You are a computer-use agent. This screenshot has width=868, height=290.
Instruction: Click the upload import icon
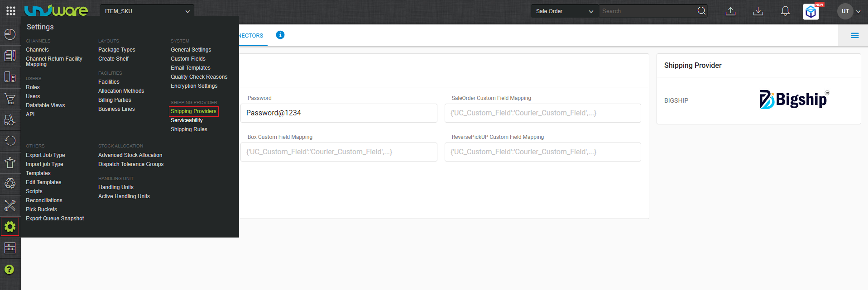point(730,11)
